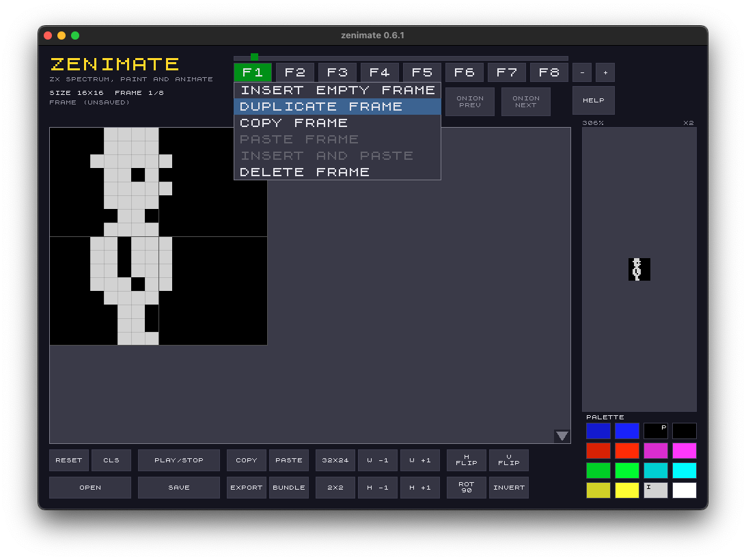Click the plus button to add a frame

pos(605,72)
